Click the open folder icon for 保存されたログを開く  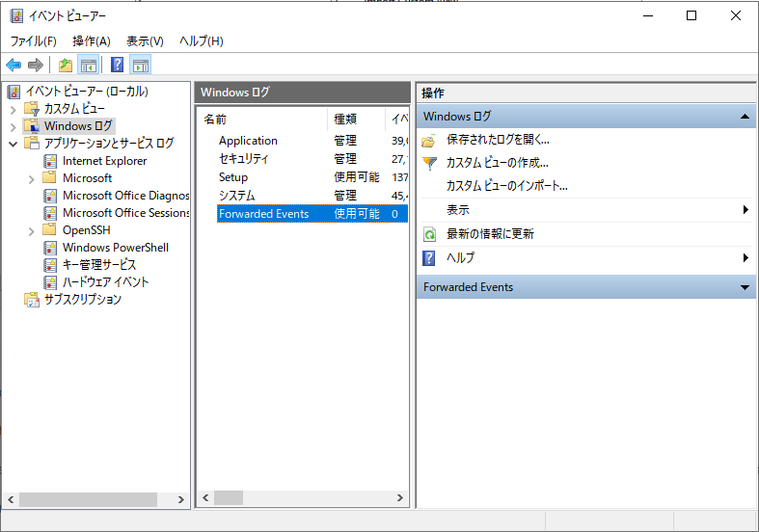click(x=430, y=141)
